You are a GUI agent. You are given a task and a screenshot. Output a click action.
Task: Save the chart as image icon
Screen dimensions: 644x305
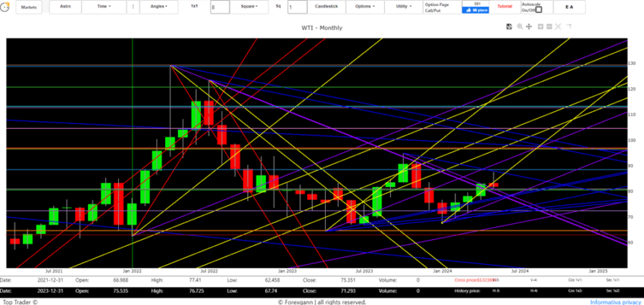[509, 26]
